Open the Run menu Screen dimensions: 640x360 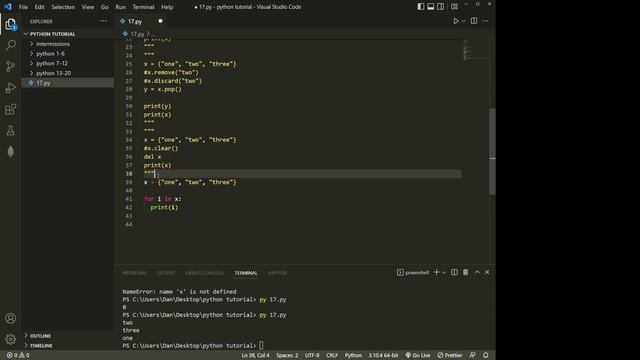pos(120,7)
